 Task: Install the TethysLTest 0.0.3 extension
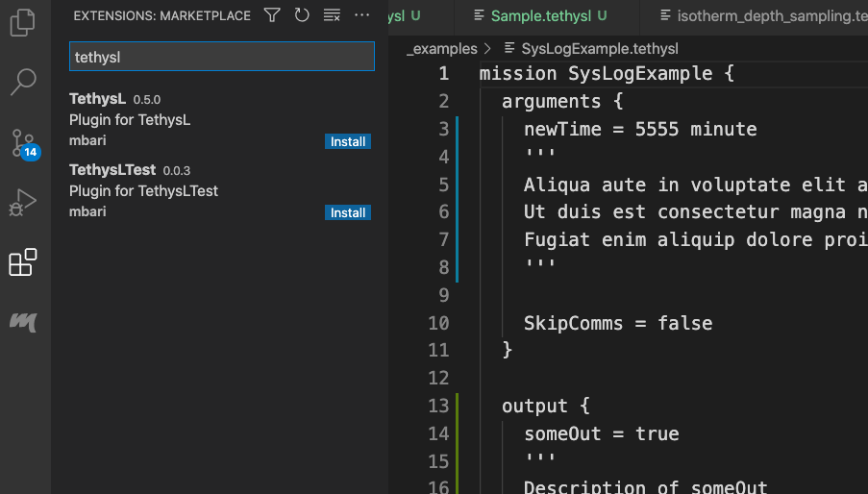point(348,213)
